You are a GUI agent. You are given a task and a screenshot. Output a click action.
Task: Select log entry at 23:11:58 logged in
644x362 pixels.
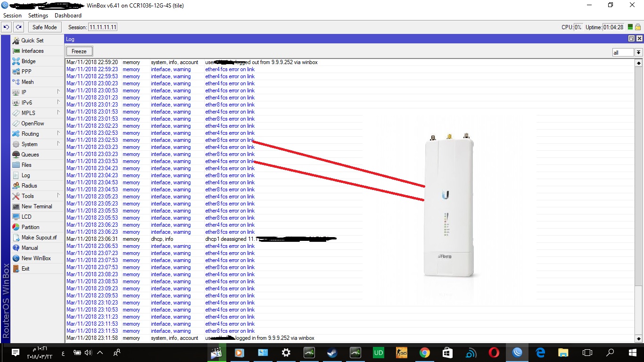pos(349,338)
